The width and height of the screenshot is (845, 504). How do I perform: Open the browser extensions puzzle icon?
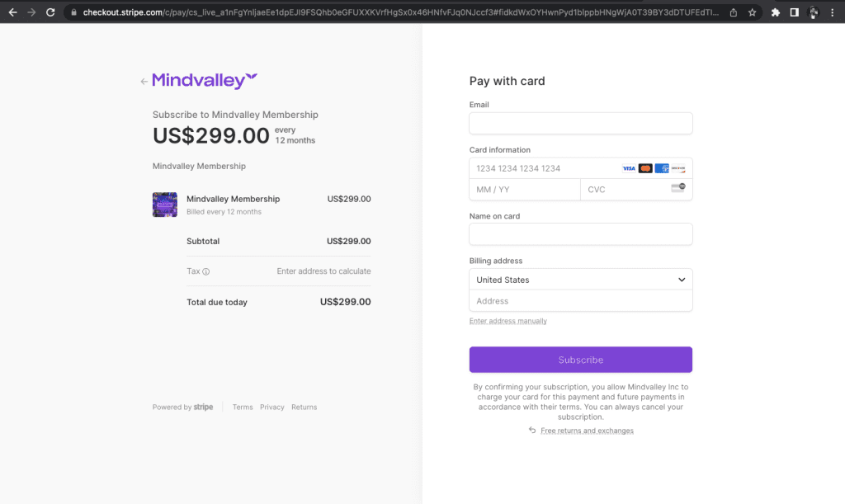(776, 12)
